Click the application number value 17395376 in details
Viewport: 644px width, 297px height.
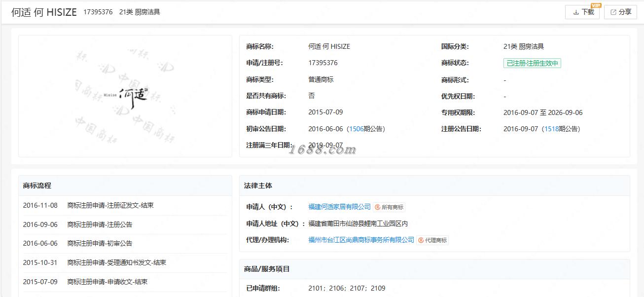(323, 63)
